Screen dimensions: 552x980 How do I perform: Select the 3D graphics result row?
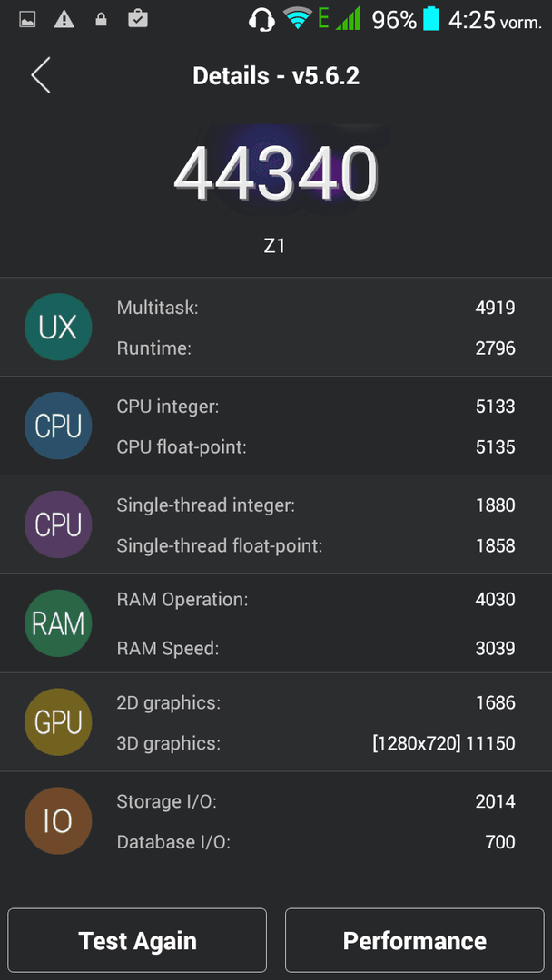[x=316, y=743]
